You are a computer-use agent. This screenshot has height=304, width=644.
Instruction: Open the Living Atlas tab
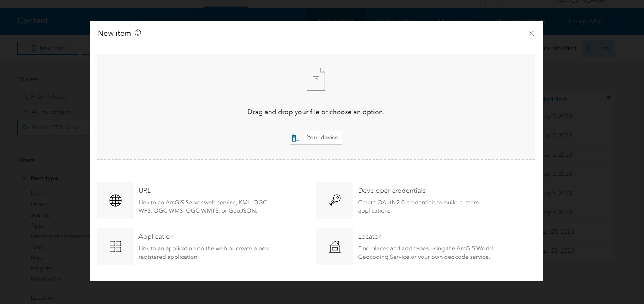click(x=586, y=21)
